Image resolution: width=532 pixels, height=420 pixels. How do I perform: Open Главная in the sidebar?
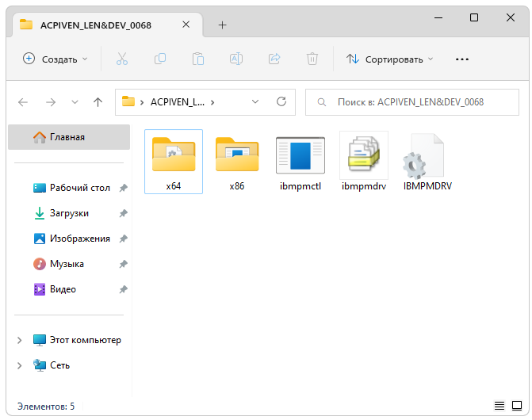[69, 137]
